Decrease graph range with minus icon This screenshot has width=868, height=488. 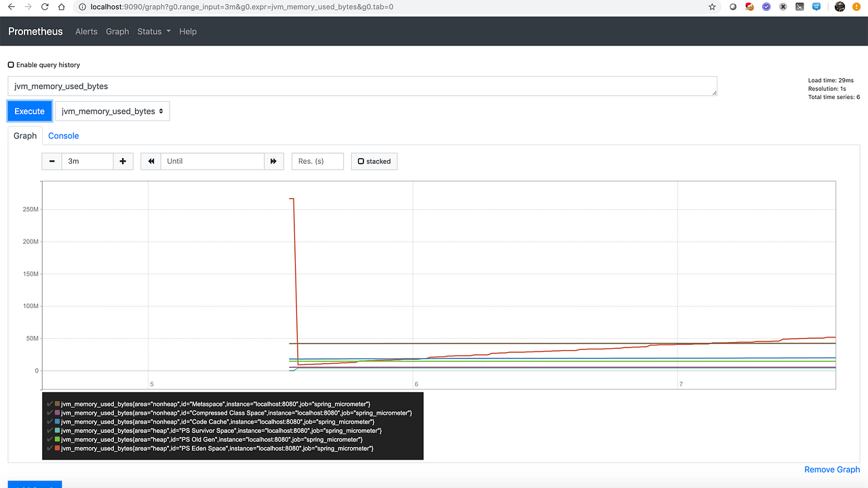click(x=52, y=161)
